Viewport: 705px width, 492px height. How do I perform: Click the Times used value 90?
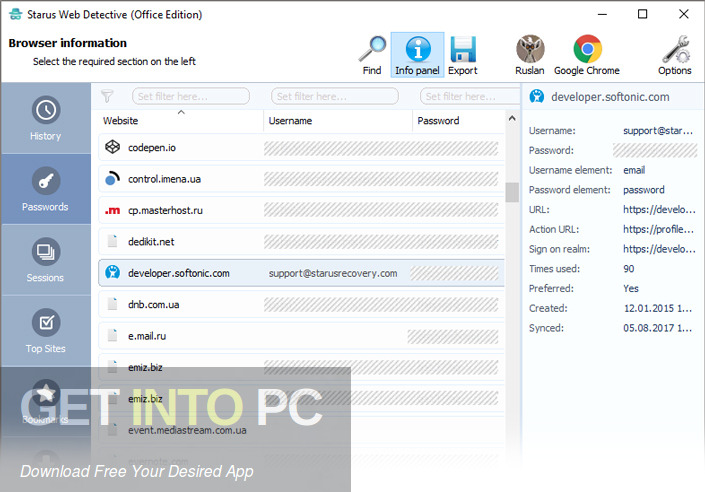[x=629, y=269]
